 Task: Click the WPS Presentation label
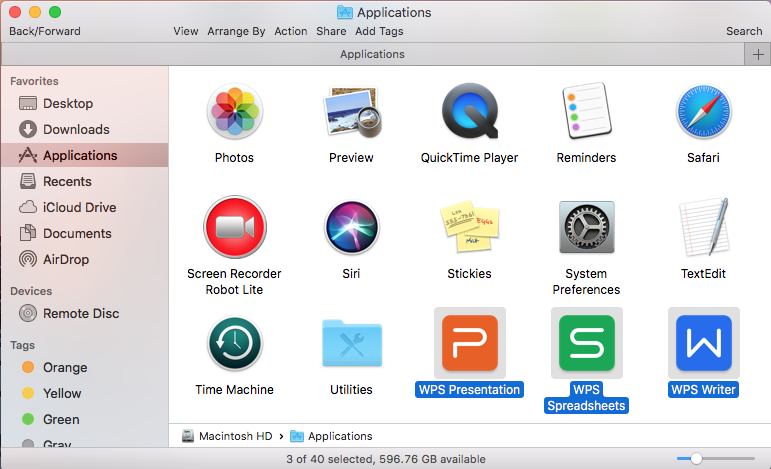[470, 390]
